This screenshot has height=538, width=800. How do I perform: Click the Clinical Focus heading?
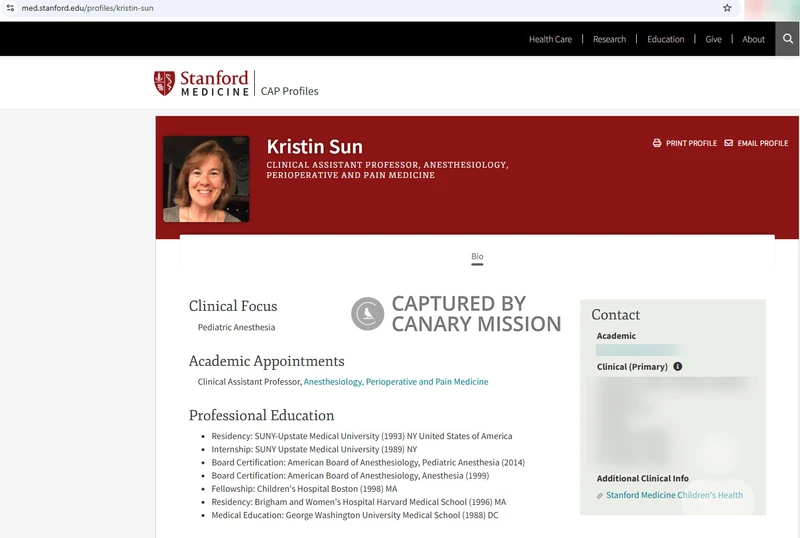click(x=233, y=306)
